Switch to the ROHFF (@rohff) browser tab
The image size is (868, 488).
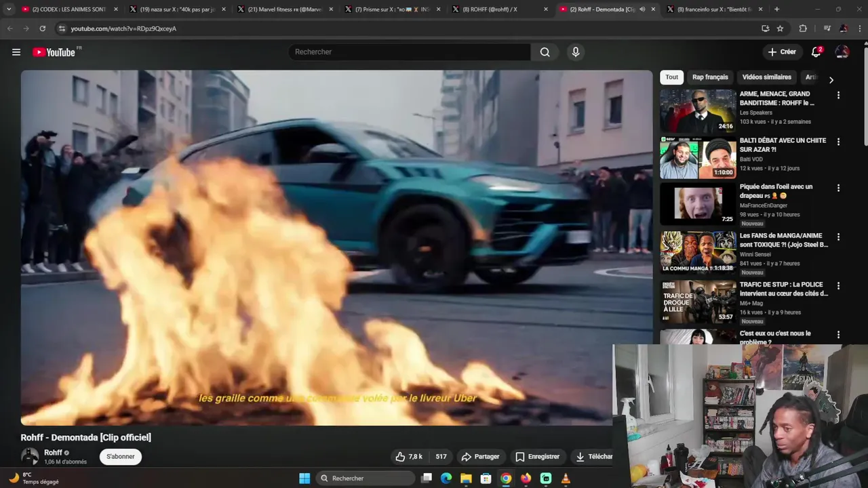(x=499, y=9)
